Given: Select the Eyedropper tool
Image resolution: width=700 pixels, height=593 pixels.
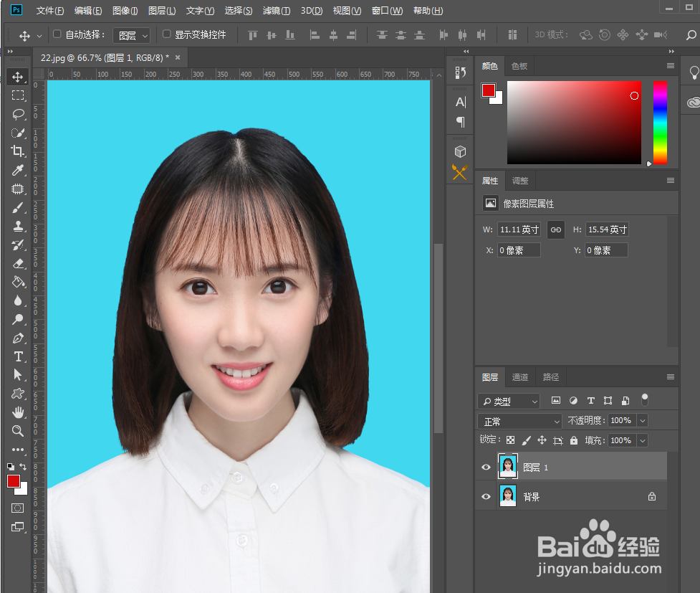Looking at the screenshot, I should [18, 170].
